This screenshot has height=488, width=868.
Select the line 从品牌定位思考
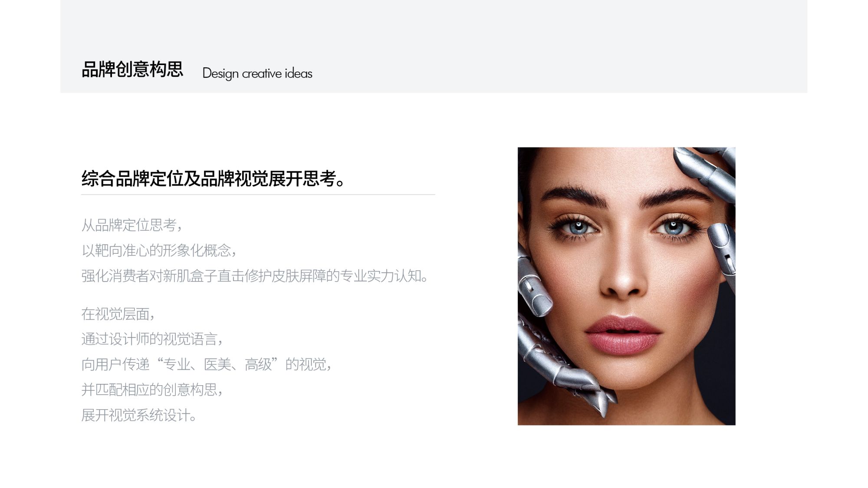click(132, 225)
